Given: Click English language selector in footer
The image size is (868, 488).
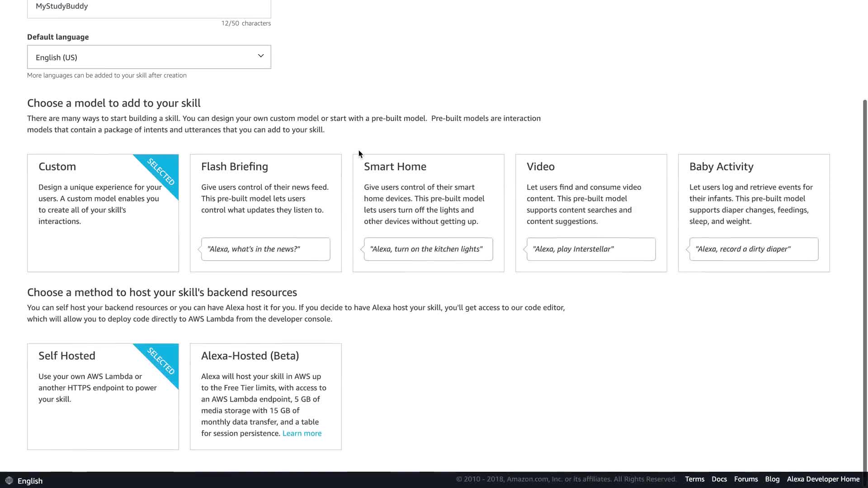Looking at the screenshot, I should pyautogui.click(x=30, y=481).
